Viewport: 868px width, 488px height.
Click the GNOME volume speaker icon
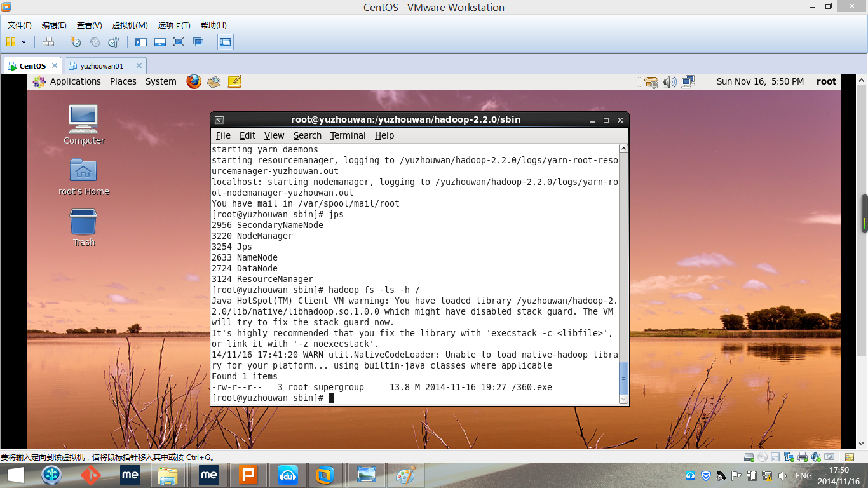point(670,81)
